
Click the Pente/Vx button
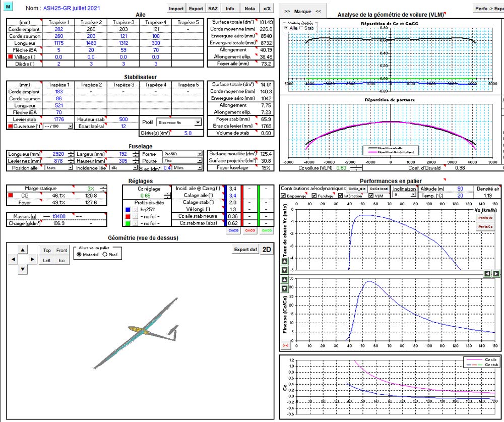click(485, 218)
